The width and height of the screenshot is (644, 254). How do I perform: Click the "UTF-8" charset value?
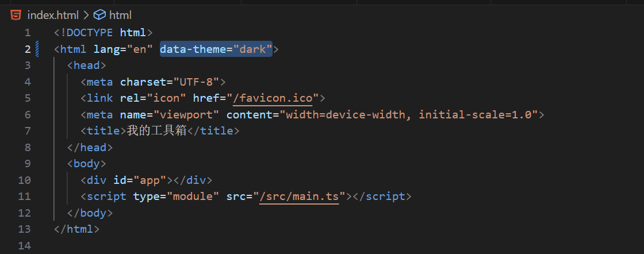point(196,82)
